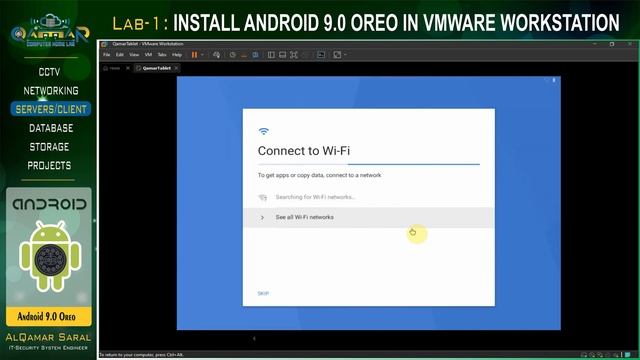Minimize the VMware Workstation window

[x=595, y=44]
